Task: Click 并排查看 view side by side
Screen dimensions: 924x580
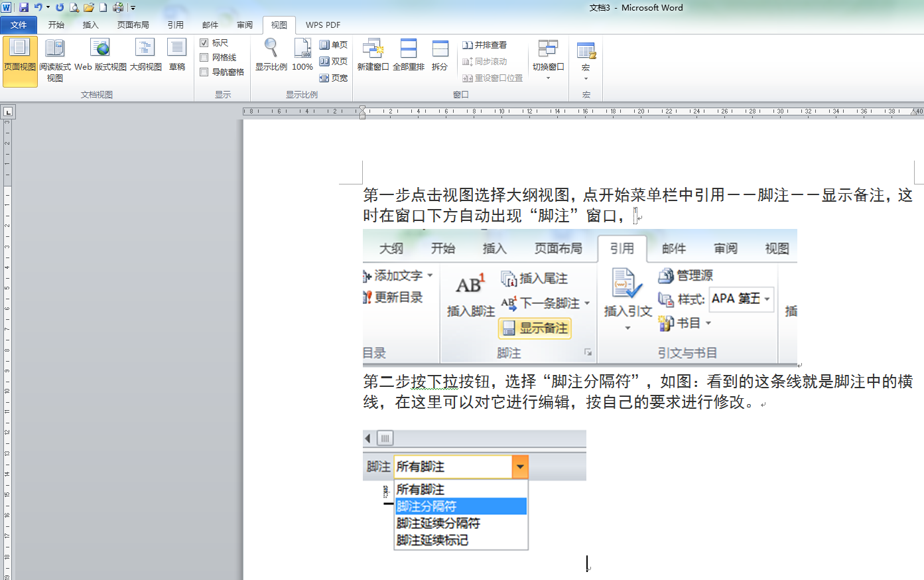Action: click(x=485, y=45)
